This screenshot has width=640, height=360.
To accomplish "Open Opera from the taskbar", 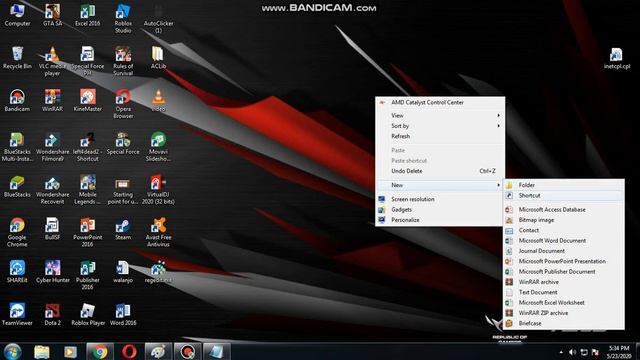I will pos(129,351).
